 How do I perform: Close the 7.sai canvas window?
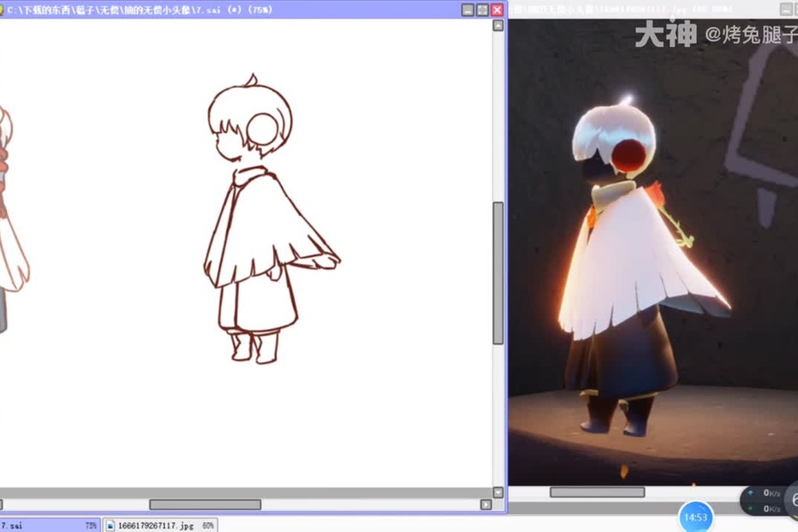tap(497, 10)
